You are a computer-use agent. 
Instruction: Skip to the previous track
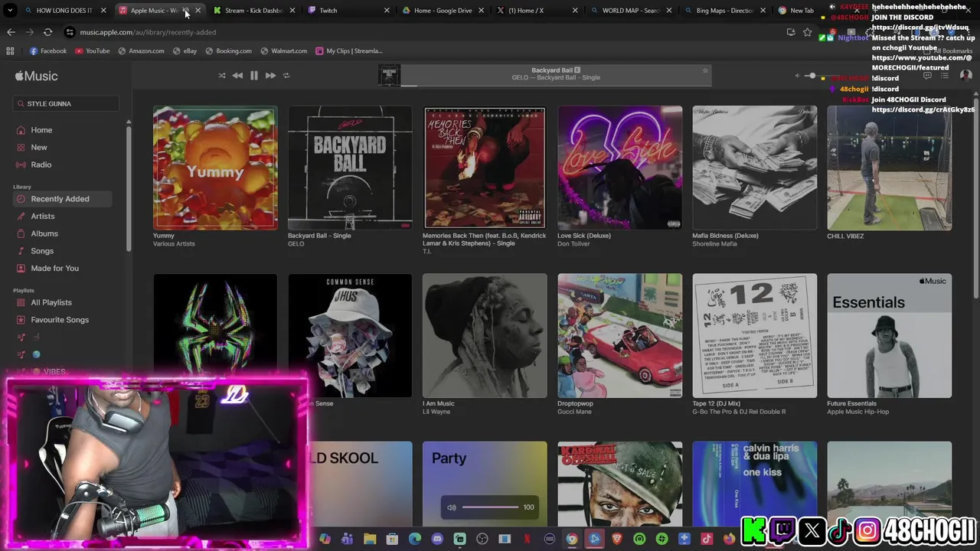click(x=237, y=76)
